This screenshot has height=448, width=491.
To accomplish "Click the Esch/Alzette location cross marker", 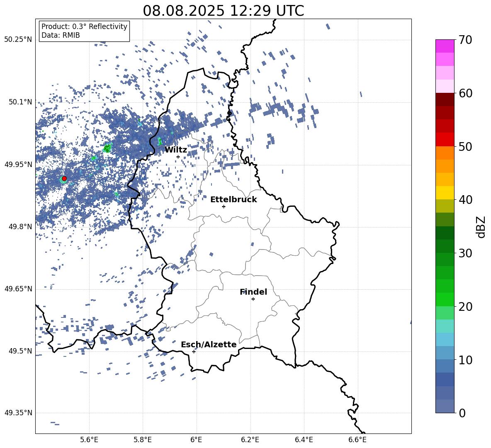I will 194,351.
